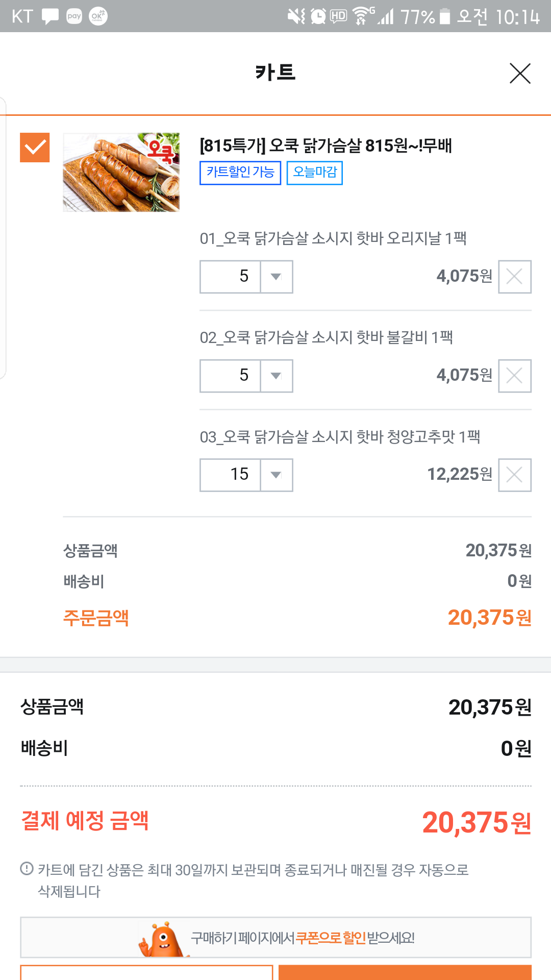
Task: Tap the info icon beside cart notice
Action: 27,868
